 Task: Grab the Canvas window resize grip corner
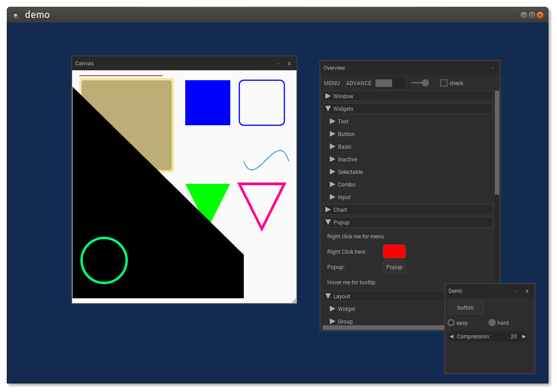click(294, 301)
